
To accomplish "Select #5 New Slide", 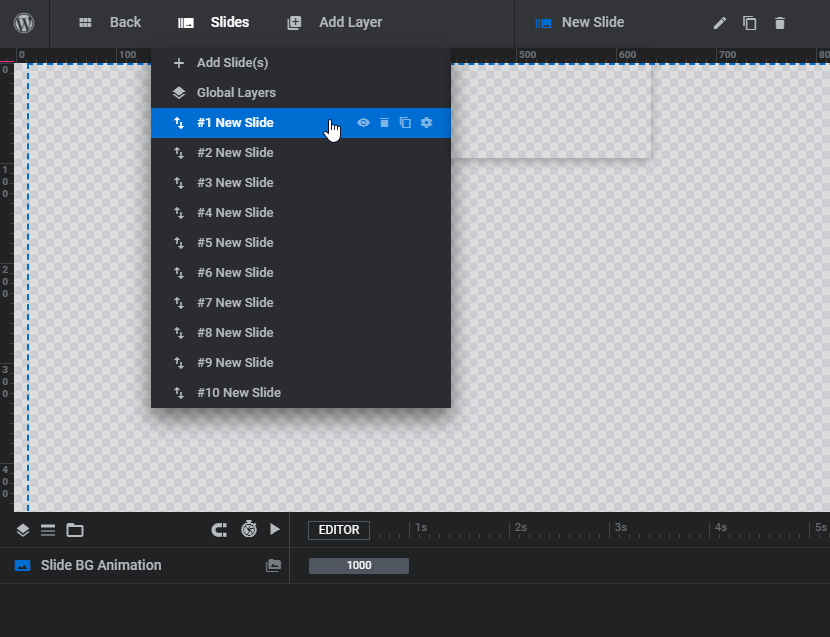I will coord(301,243).
